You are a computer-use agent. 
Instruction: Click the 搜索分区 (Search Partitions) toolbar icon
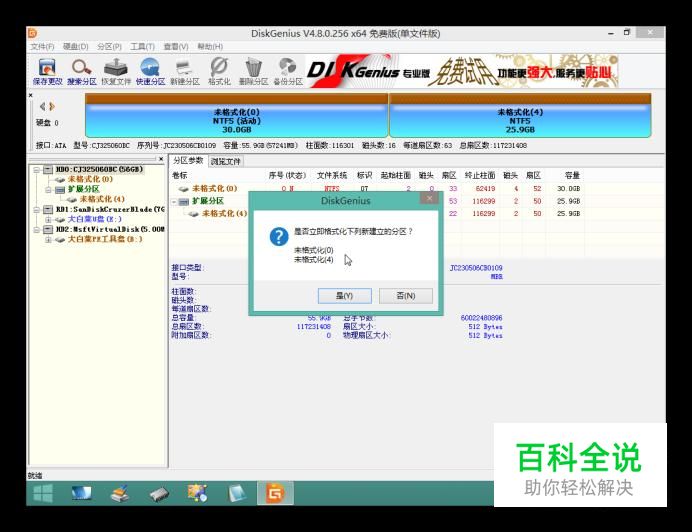tap(82, 71)
